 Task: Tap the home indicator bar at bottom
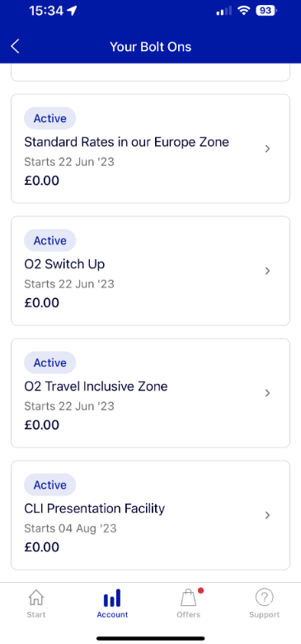coord(150,638)
